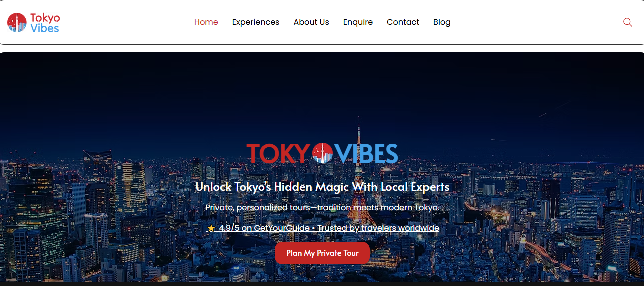
Task: Click the Plan My Private Tour button
Action: (322, 253)
